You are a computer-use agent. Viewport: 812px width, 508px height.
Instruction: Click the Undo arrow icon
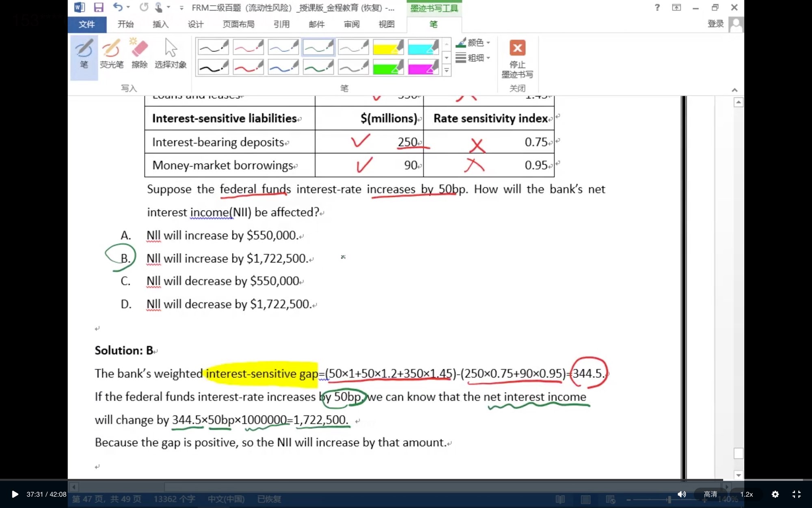(117, 7)
